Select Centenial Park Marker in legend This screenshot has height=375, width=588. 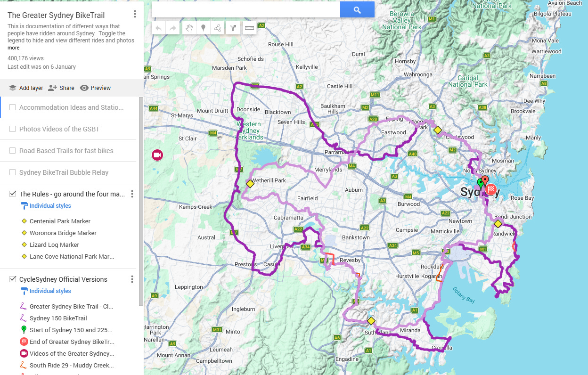(60, 221)
